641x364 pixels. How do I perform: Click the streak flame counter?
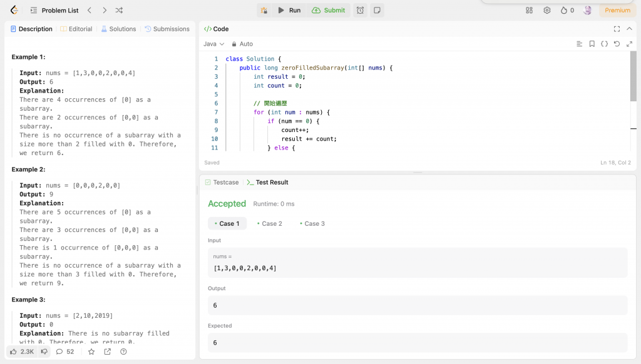click(567, 10)
